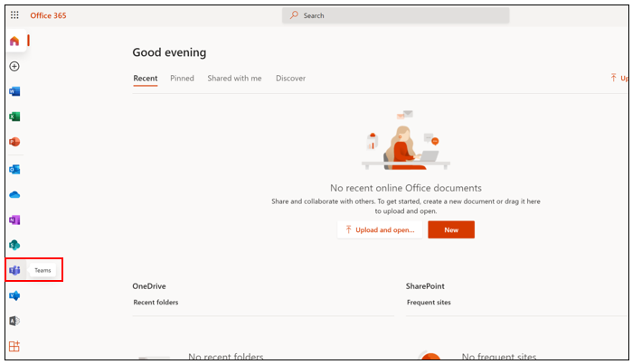
Task: Open SharePoint from the sidebar
Action: (x=14, y=245)
